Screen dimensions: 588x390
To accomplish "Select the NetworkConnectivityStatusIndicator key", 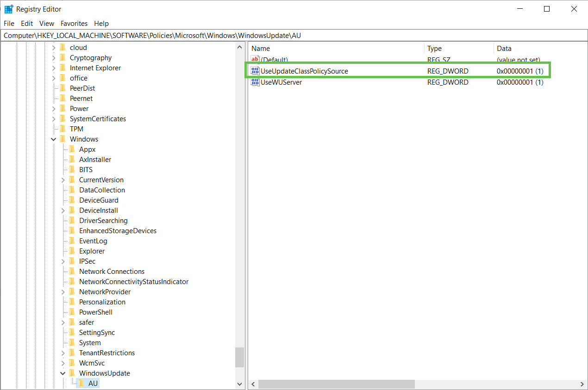I will click(x=134, y=281).
